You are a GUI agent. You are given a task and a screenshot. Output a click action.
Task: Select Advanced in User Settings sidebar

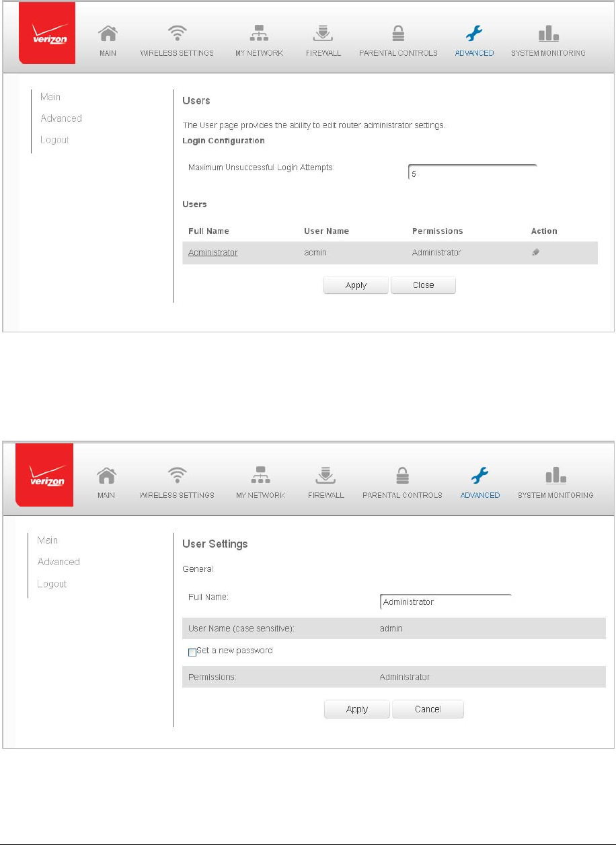(x=59, y=562)
